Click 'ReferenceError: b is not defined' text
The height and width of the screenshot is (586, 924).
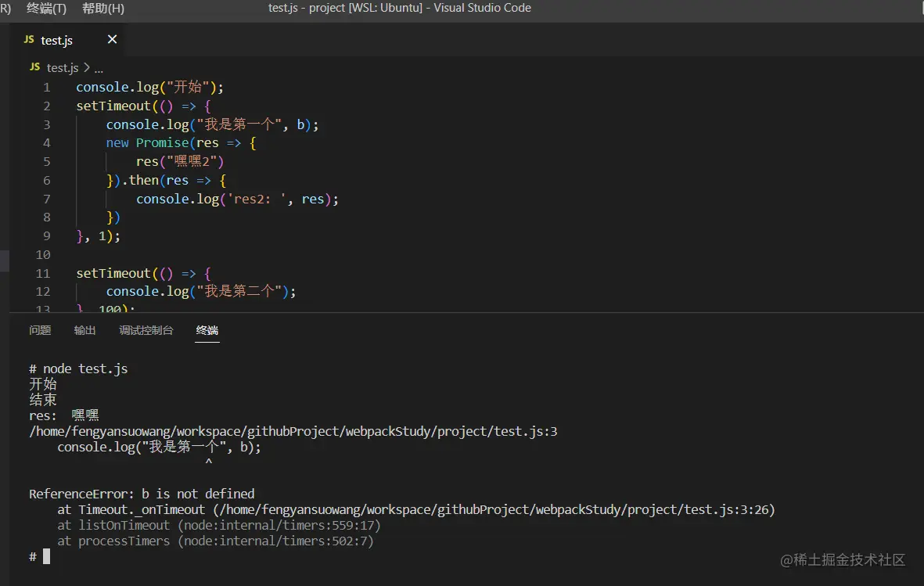click(142, 494)
